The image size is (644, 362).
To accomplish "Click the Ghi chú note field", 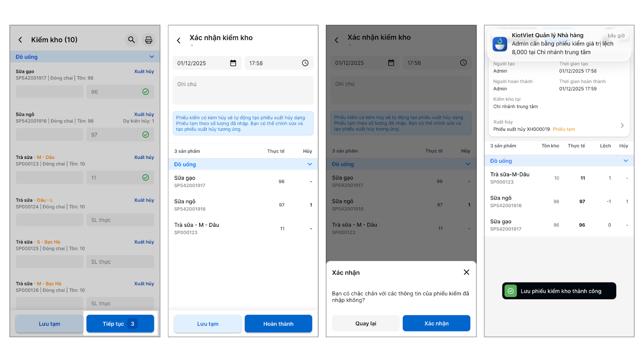I will coord(243,90).
